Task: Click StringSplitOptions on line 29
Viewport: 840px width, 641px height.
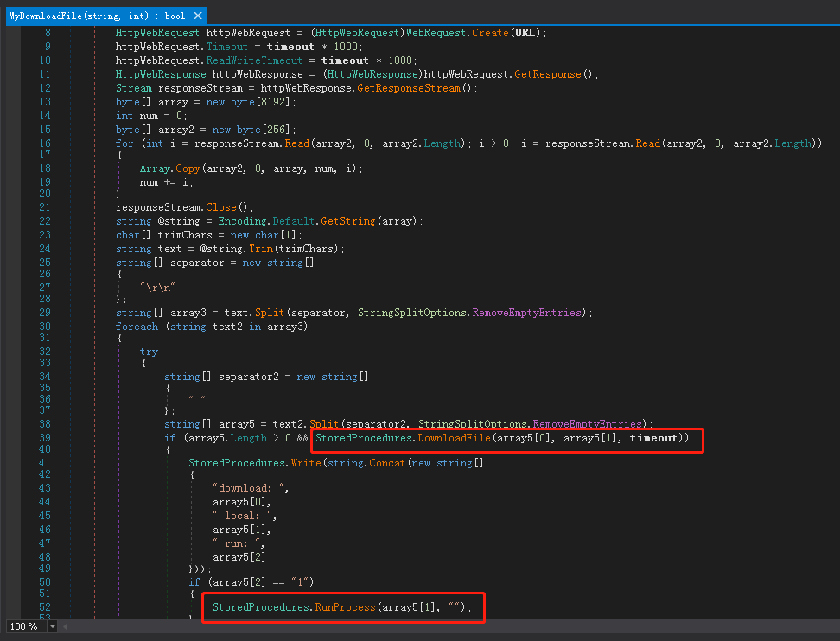Action: pyautogui.click(x=412, y=313)
